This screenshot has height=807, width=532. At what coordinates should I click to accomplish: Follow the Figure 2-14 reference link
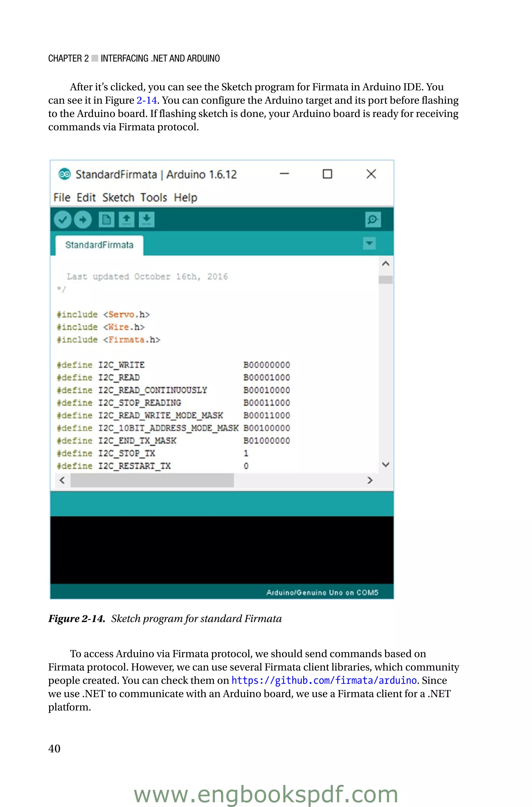147,100
